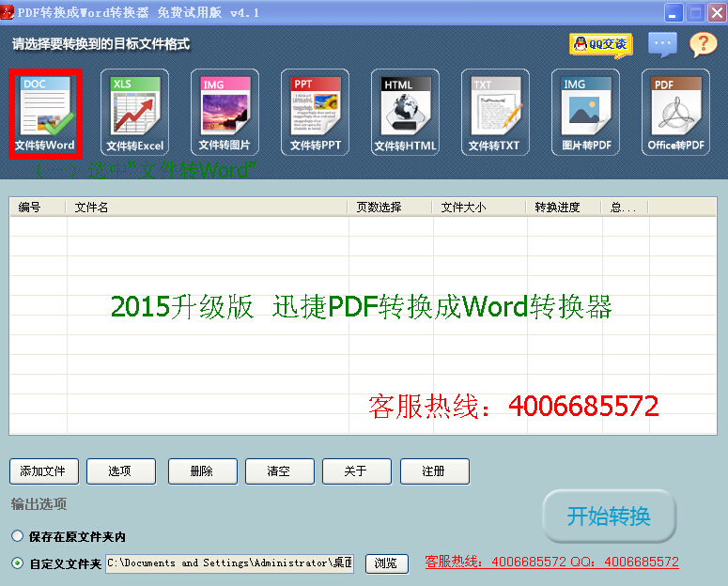Select the 文件转TXT format icon

tap(495, 113)
